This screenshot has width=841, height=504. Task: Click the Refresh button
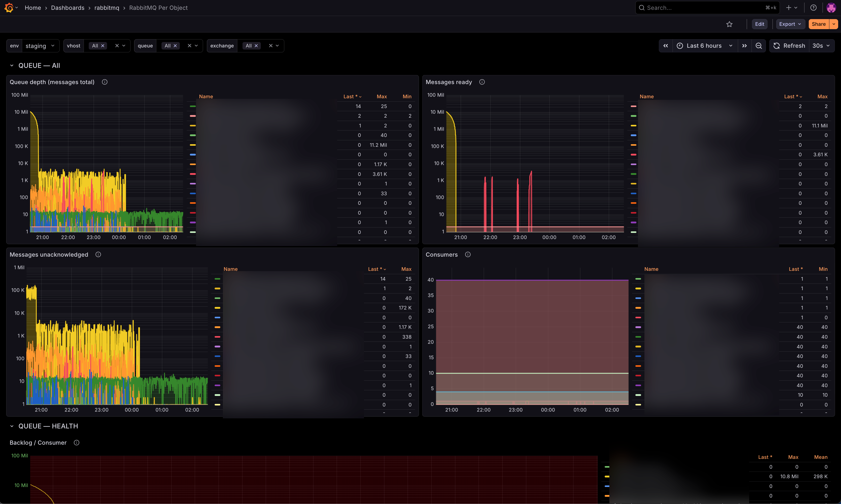(x=789, y=46)
